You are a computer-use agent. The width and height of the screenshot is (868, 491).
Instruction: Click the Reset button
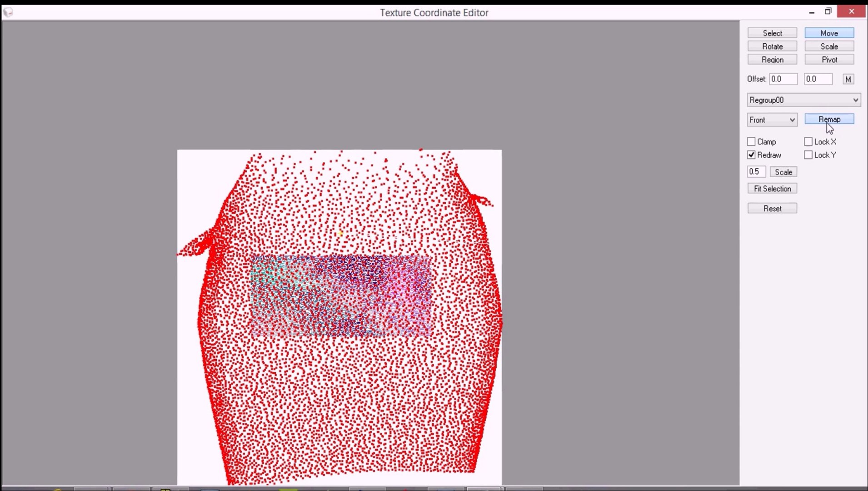[772, 208]
